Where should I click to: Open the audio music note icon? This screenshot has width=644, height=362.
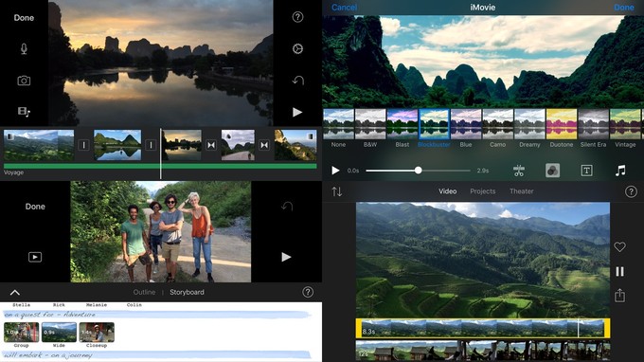coord(620,171)
